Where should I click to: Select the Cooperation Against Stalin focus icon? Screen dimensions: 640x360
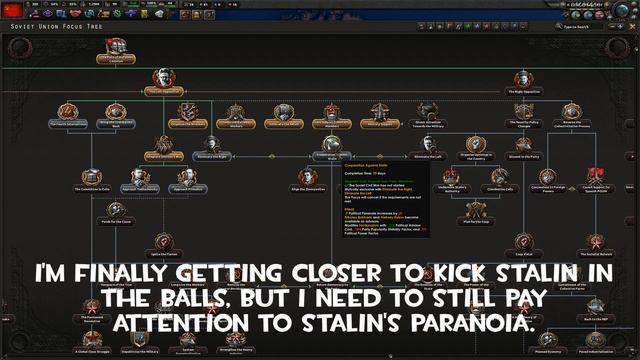(x=331, y=144)
